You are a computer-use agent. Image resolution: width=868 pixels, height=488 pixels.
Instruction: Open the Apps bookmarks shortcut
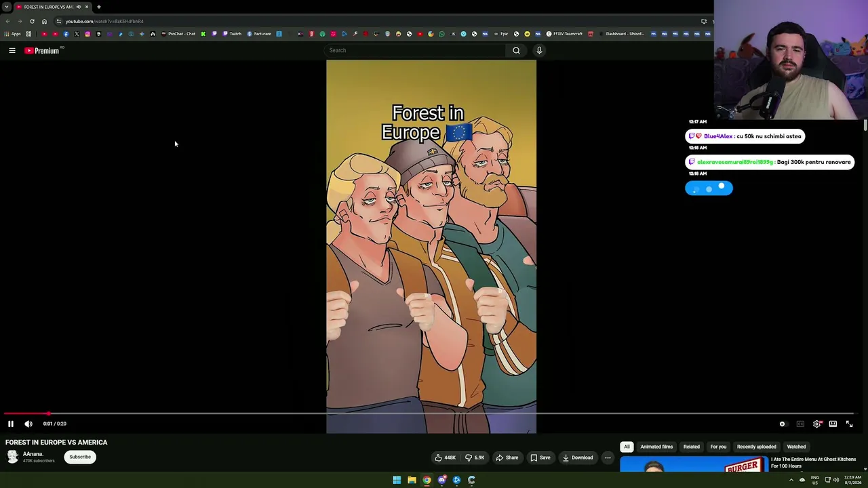pyautogui.click(x=12, y=34)
